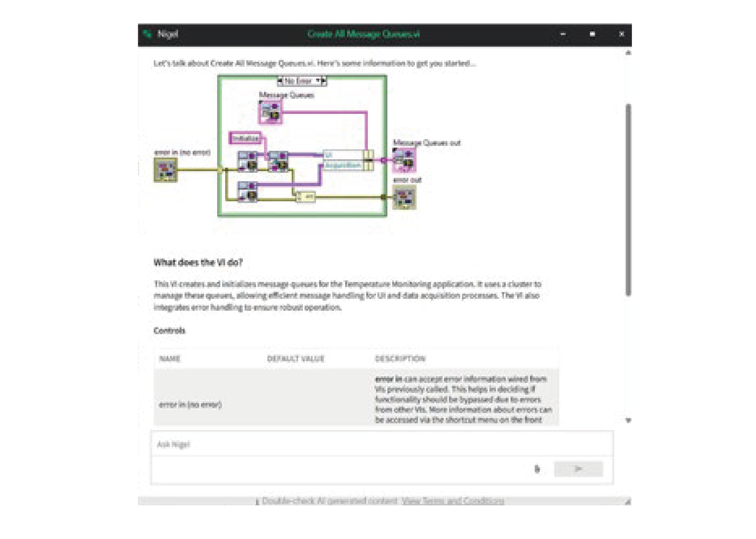Screen dimensions: 756x539
Task: Select the error out indicator terminal icon
Action: 404,197
